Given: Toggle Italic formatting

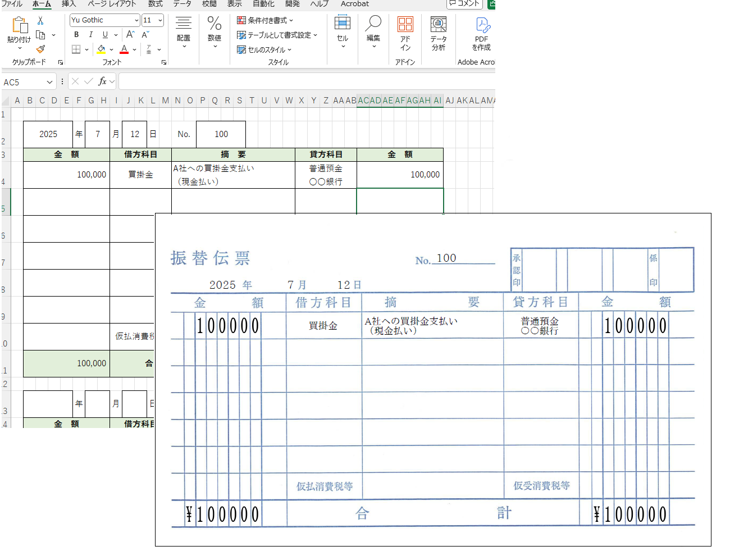Looking at the screenshot, I should [91, 35].
